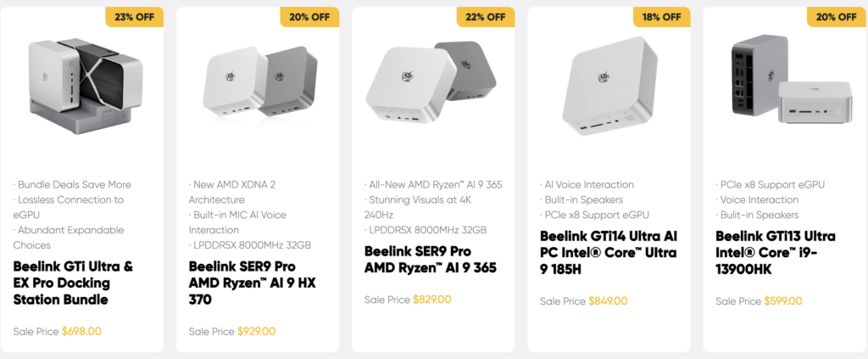Open Beelink GTi Ultra & EX Pro Docking Station Bundle
The image size is (868, 359).
point(74,283)
